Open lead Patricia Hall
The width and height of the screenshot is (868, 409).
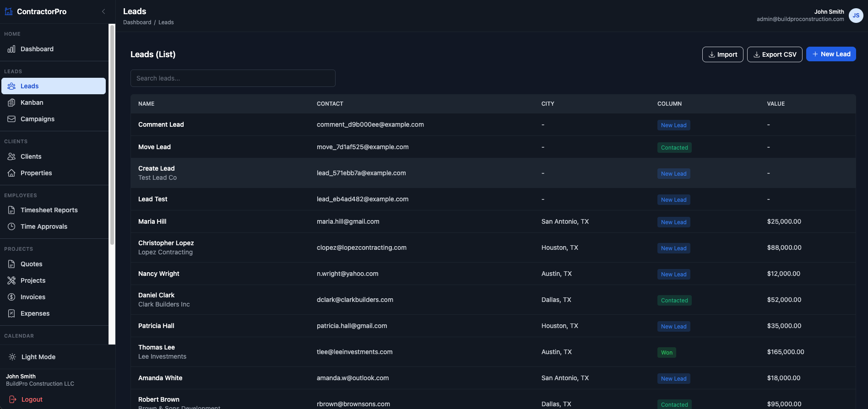156,326
